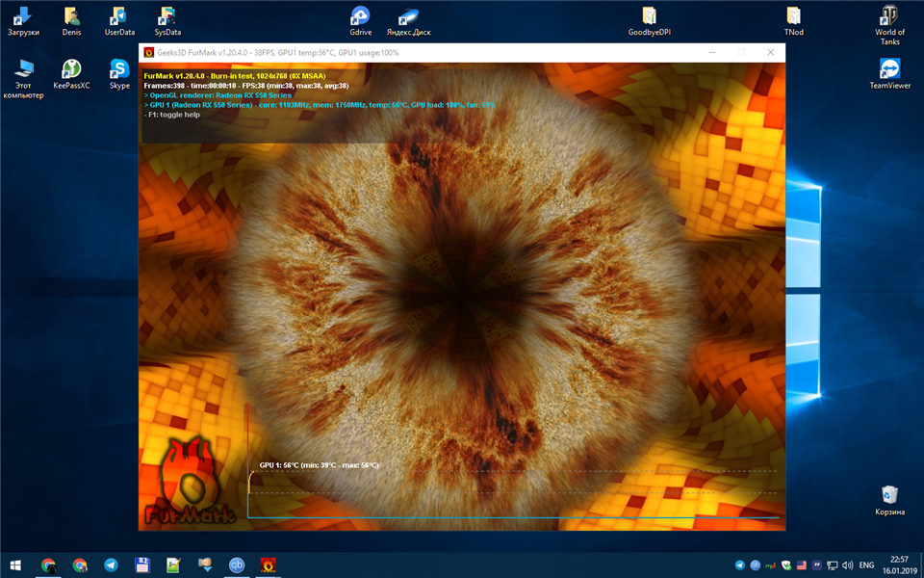Image resolution: width=924 pixels, height=578 pixels.
Task: Open the GoodbyeDPI folder icon
Action: [x=649, y=22]
